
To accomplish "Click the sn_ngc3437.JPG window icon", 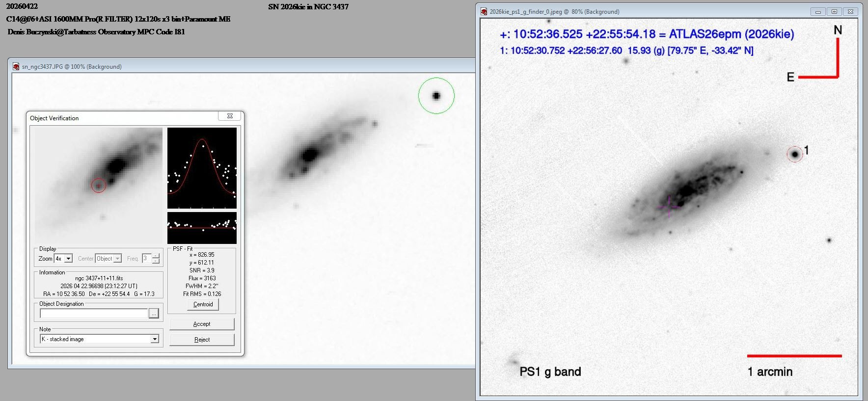I will pyautogui.click(x=16, y=67).
